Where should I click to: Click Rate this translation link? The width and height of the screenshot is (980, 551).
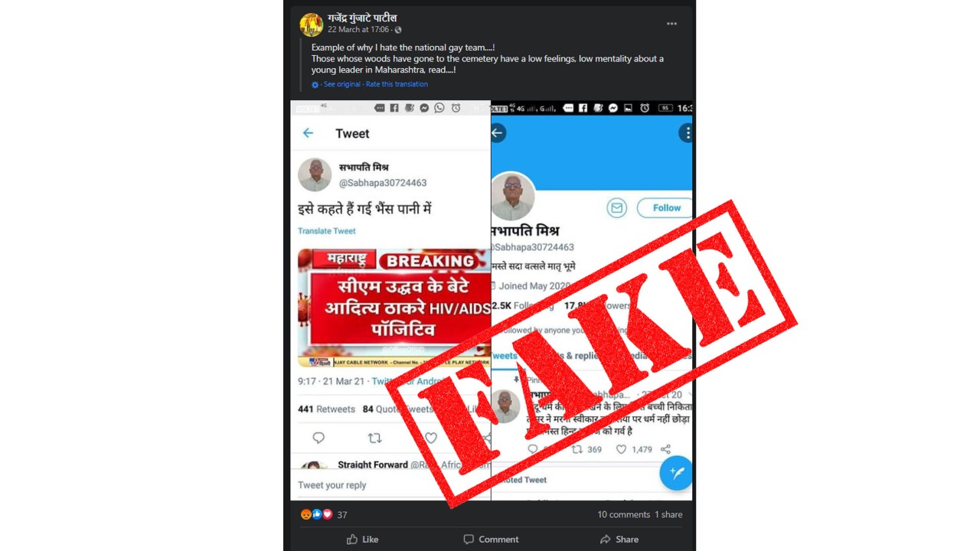tap(397, 84)
